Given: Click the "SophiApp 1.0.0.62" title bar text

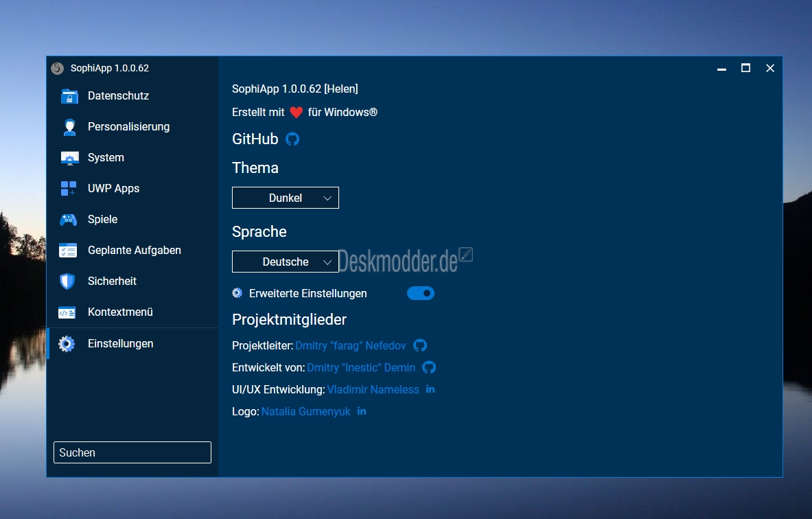Looking at the screenshot, I should (110, 69).
